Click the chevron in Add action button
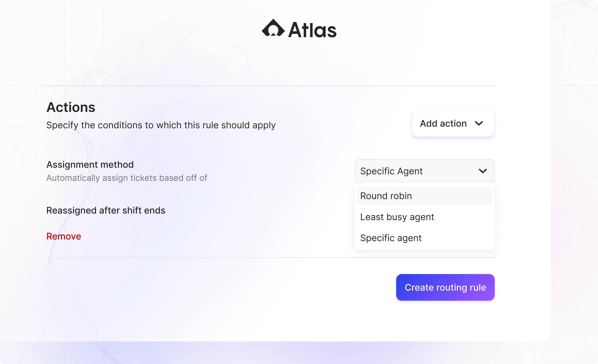Screen dimensions: 598x364 coord(479,124)
